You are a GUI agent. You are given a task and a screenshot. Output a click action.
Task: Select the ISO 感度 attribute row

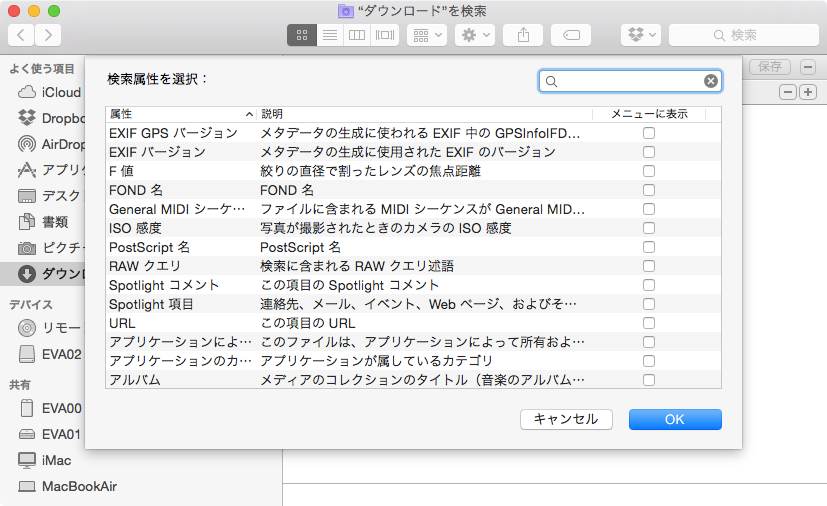[x=414, y=228]
